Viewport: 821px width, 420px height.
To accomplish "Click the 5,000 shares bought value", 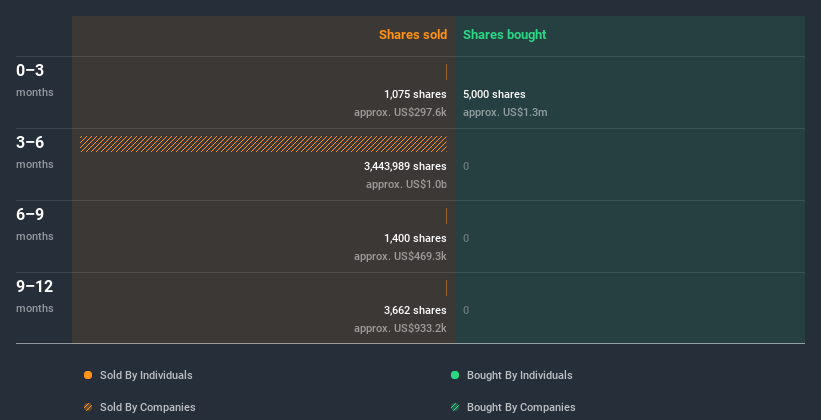I will (494, 94).
